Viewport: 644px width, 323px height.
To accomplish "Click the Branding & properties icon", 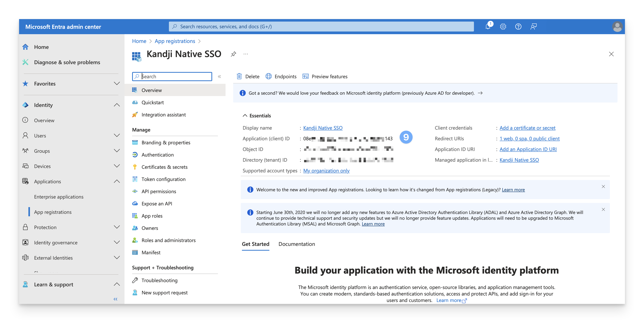I will (x=135, y=142).
